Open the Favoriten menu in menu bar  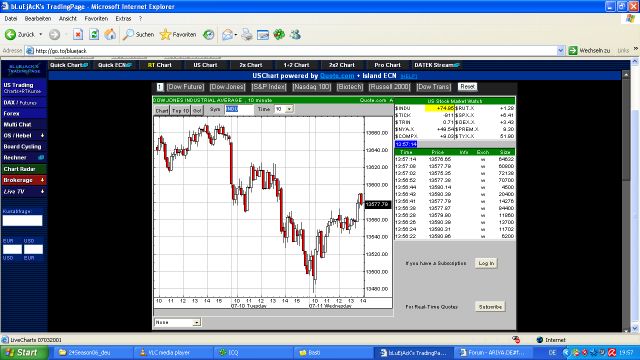click(x=96, y=19)
